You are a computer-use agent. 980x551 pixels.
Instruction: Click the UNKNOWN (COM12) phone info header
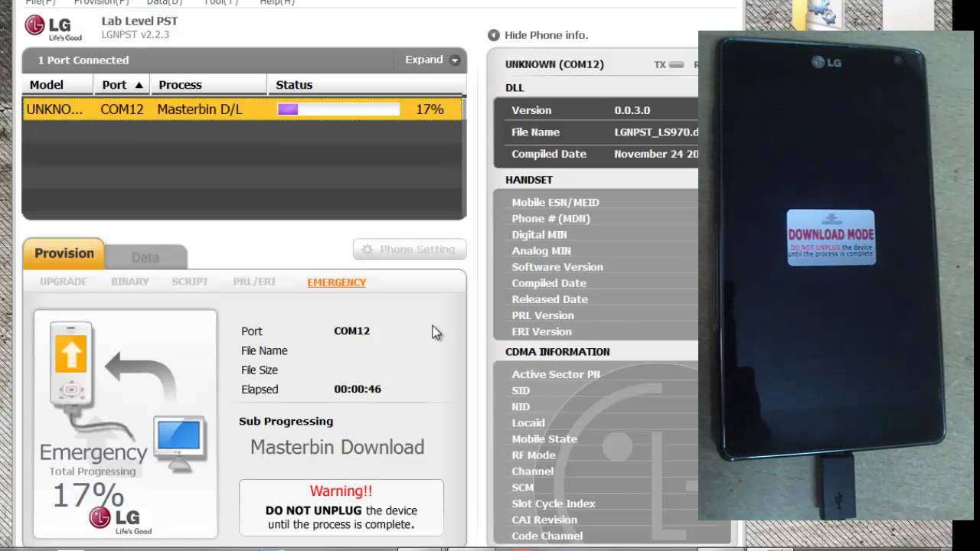(554, 64)
